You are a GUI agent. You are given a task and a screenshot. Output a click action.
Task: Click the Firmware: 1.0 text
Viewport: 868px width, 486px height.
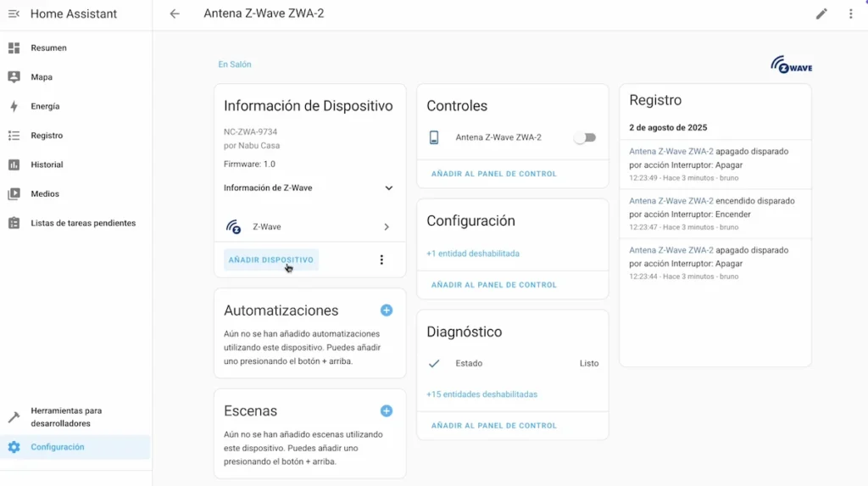tap(249, 164)
